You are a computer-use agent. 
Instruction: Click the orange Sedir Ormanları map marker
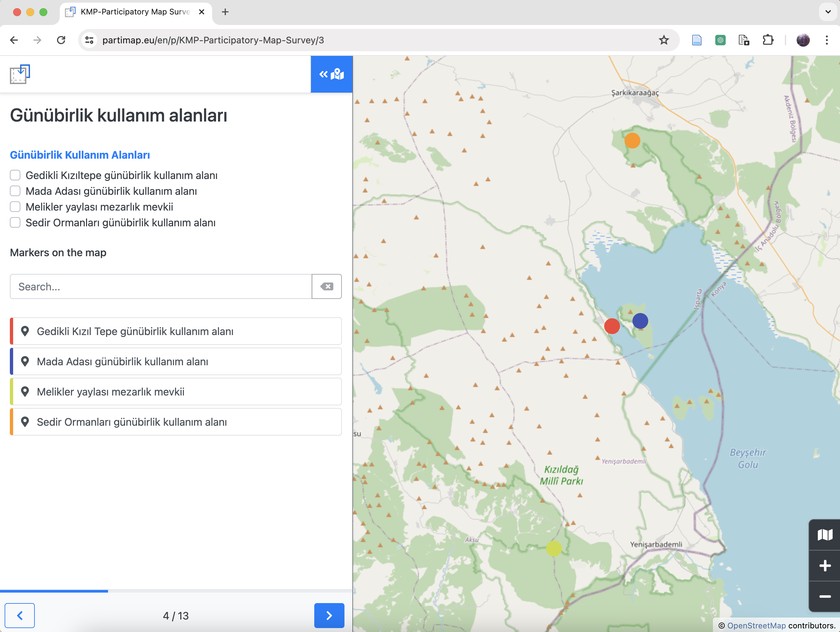click(632, 141)
